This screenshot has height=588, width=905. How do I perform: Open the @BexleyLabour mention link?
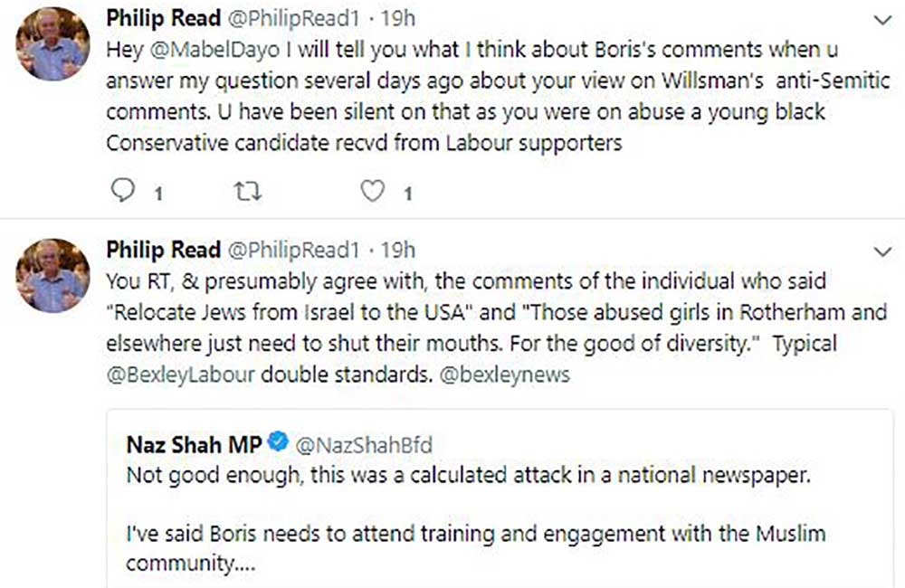[x=180, y=375]
